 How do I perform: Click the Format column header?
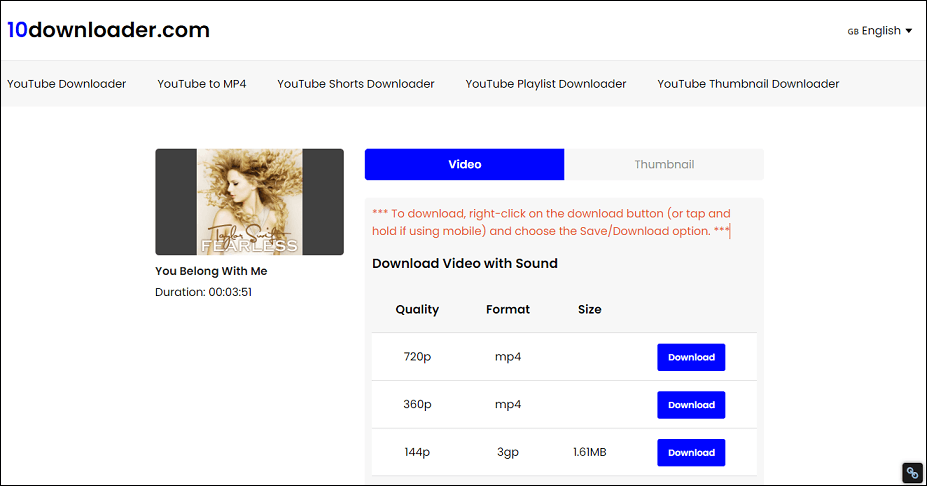click(x=508, y=309)
